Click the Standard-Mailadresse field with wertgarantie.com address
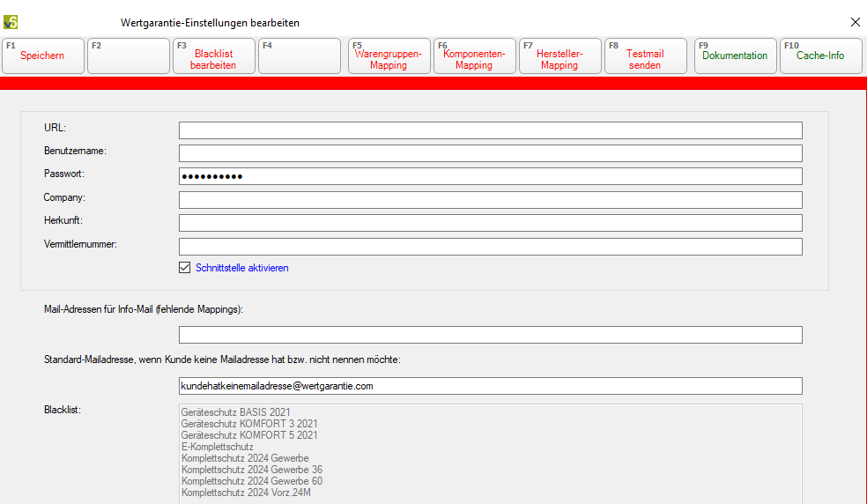The image size is (867, 504). (x=490, y=386)
